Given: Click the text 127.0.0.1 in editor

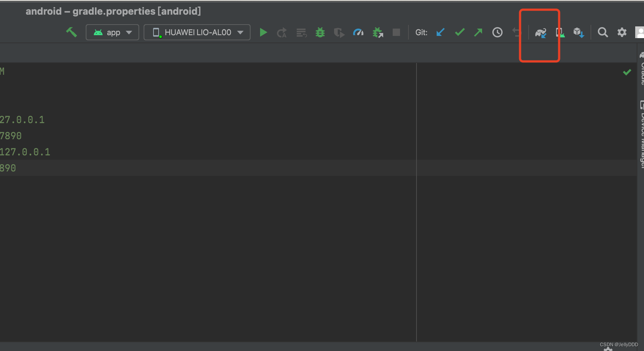Looking at the screenshot, I should click(25, 152).
